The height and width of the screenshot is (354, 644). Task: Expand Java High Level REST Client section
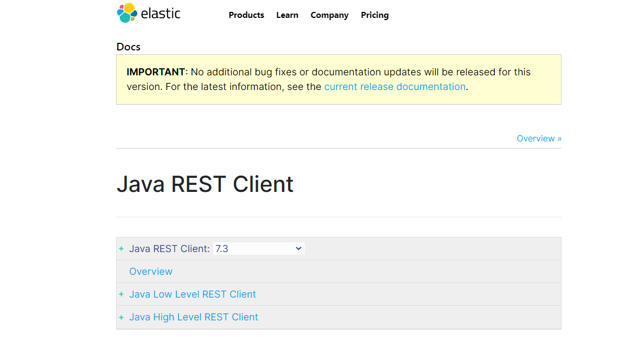(x=121, y=317)
